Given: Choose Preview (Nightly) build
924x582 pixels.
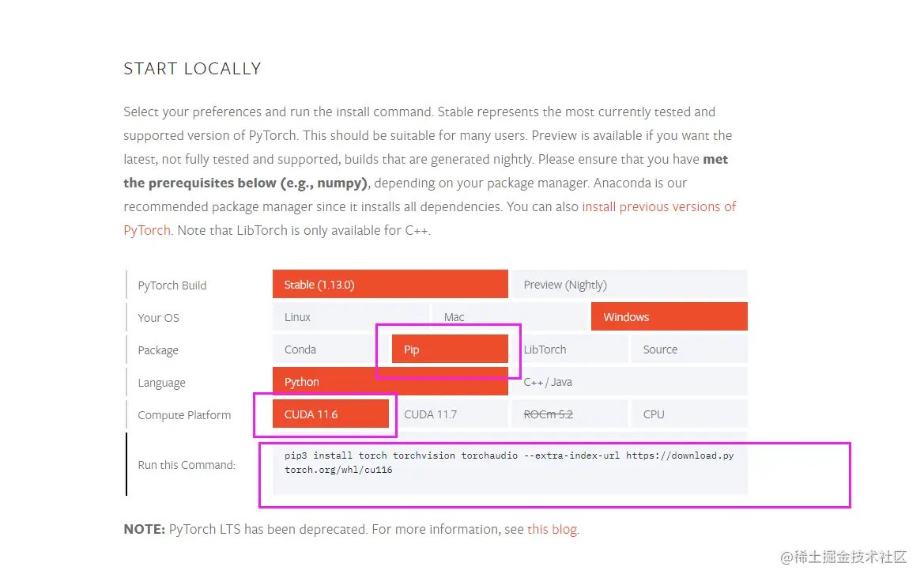Looking at the screenshot, I should point(629,284).
